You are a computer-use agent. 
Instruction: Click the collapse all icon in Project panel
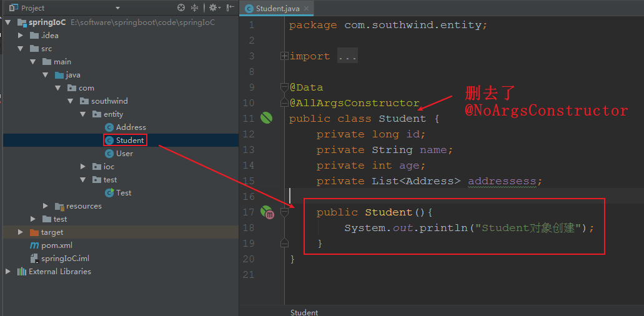195,7
